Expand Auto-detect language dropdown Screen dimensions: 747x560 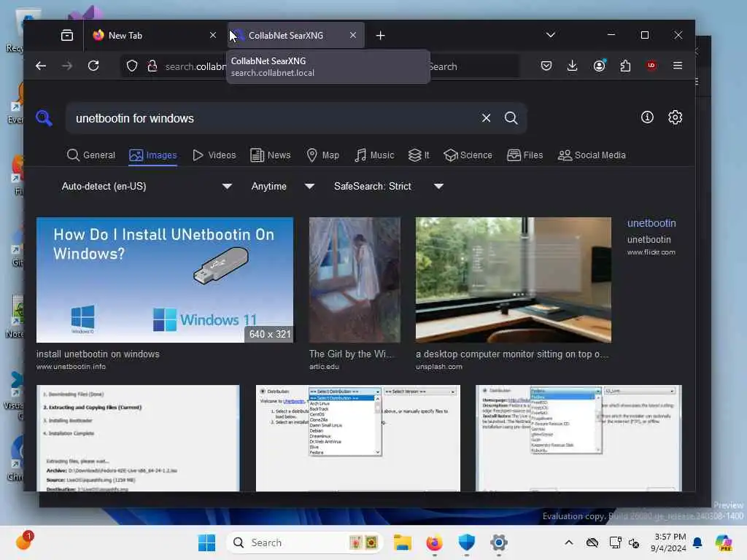[146, 186]
